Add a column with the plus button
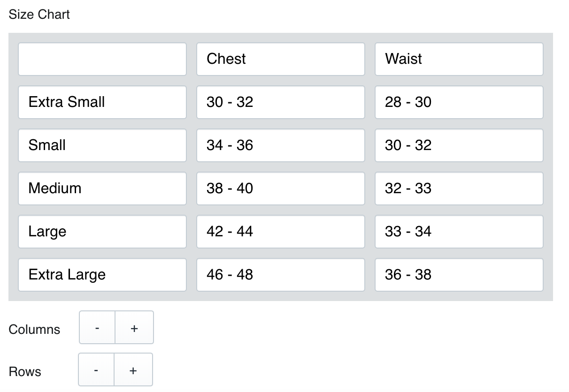The height and width of the screenshot is (392, 569). 134,327
